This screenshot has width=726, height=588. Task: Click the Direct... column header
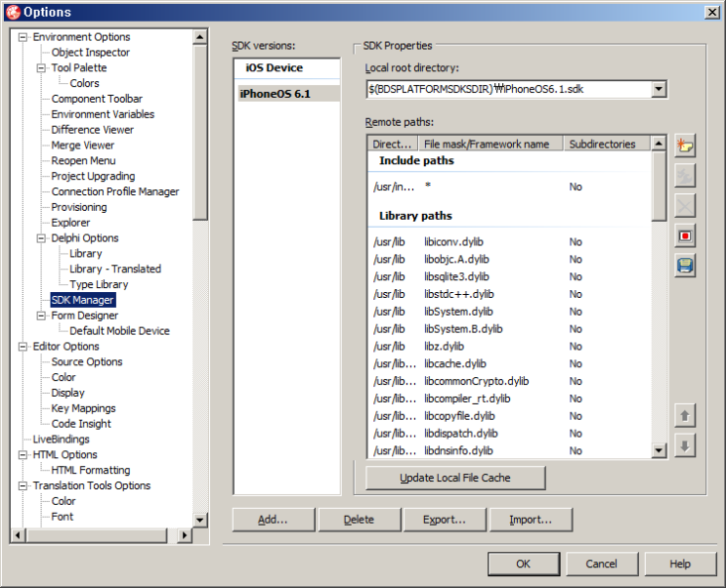click(393, 144)
